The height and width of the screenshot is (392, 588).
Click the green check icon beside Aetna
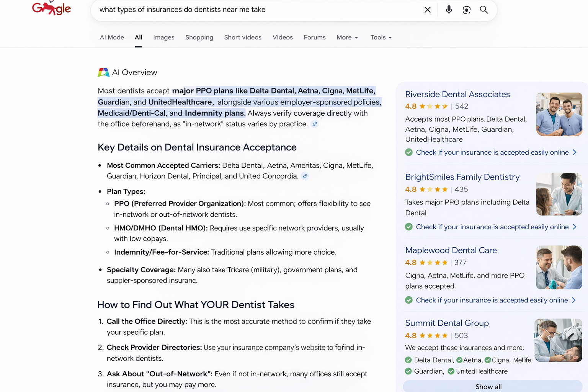[459, 360]
